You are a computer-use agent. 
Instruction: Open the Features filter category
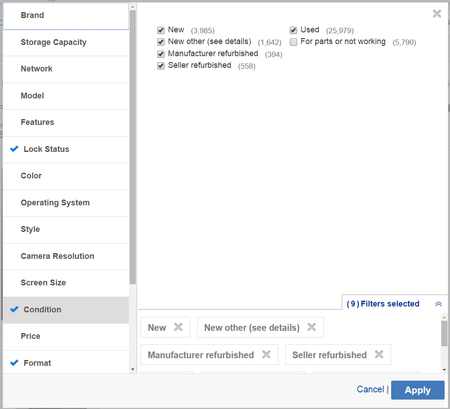tap(66, 122)
